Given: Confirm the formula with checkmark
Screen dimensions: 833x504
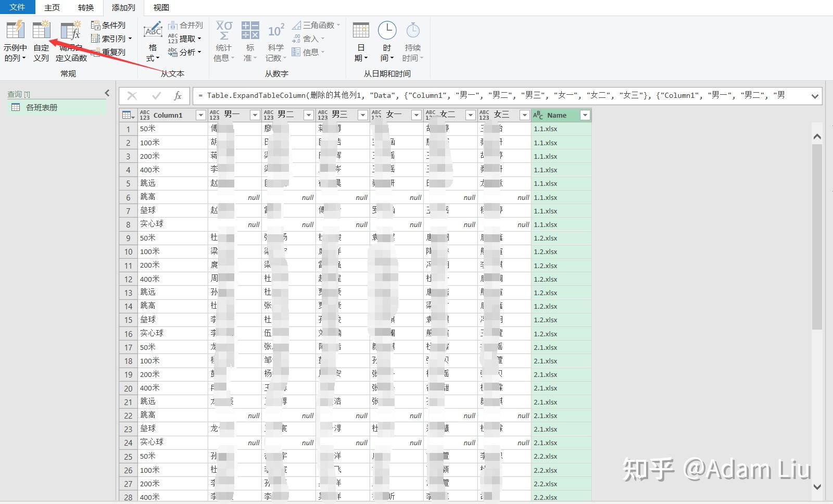Looking at the screenshot, I should [156, 96].
